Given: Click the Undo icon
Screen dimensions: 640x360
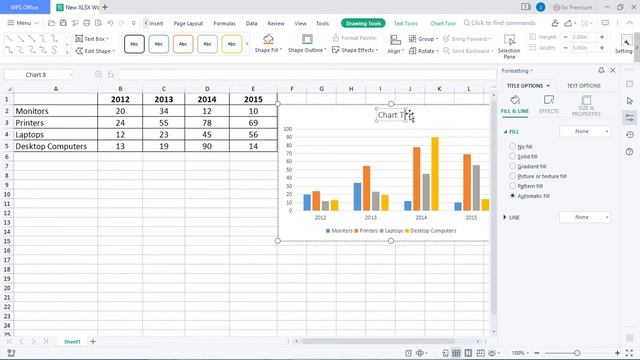Looking at the screenshot, I should click(x=110, y=23).
